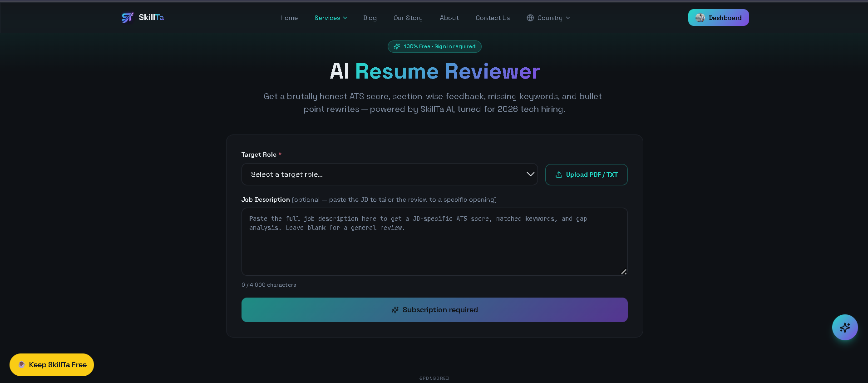The width and height of the screenshot is (868, 383).
Task: Click the Job Description label
Action: 266,199
